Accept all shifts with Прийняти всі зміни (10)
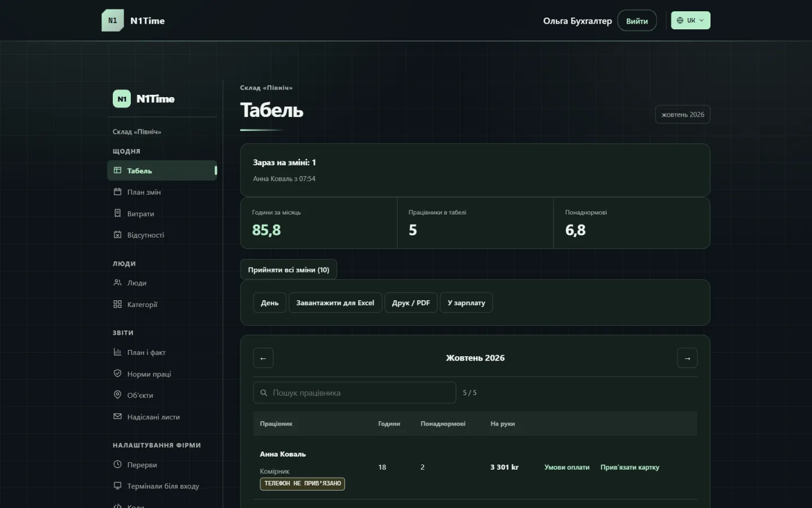This screenshot has height=508, width=812. click(289, 270)
